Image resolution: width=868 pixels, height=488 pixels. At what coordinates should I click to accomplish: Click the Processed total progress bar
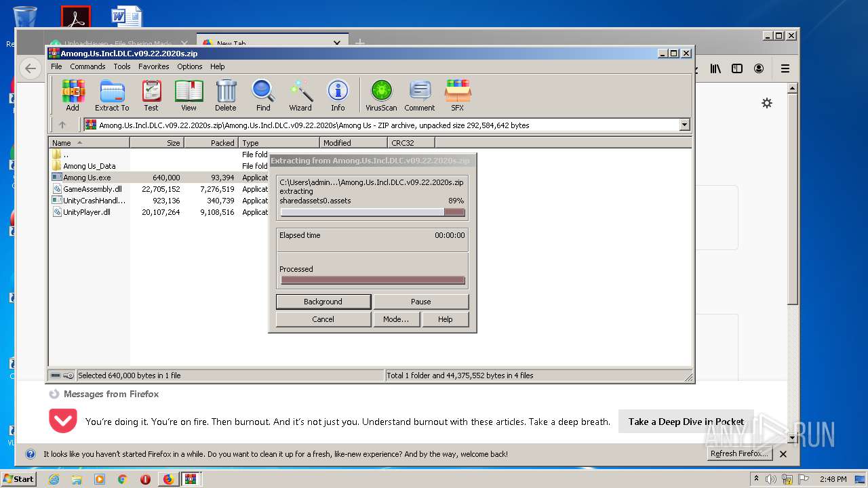[373, 280]
